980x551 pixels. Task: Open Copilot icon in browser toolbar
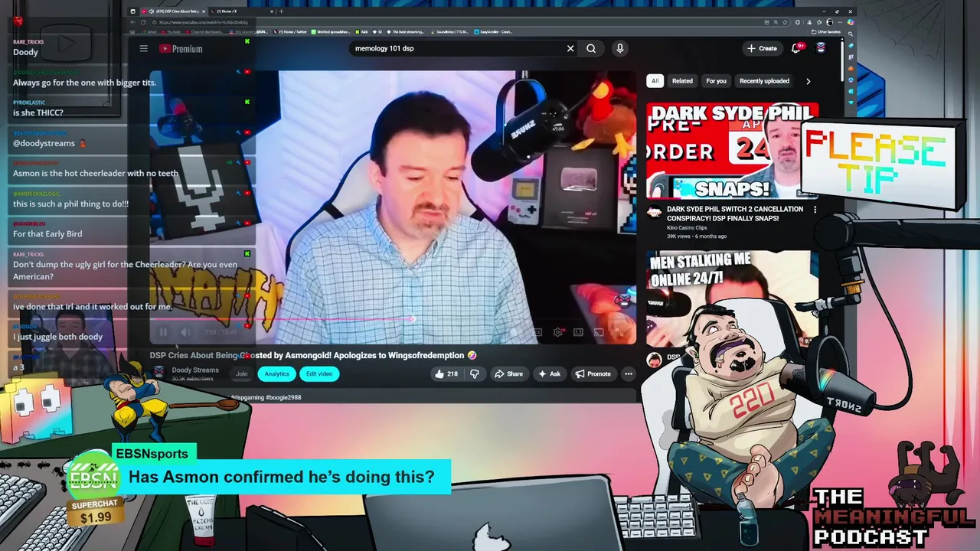pos(850,22)
